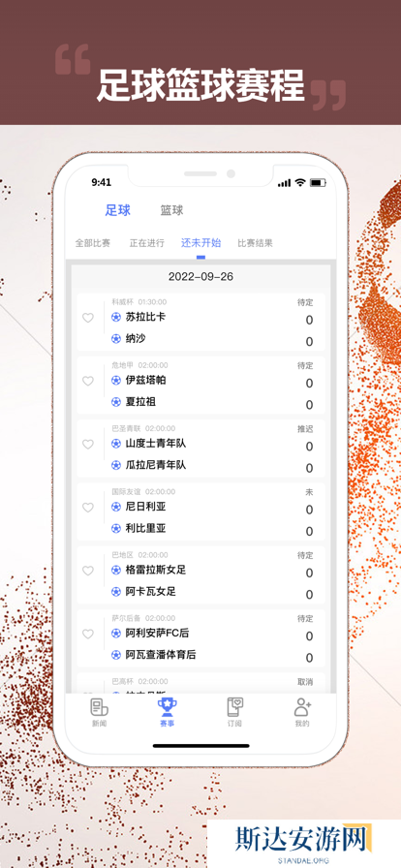Click the team icon next to 尼日利亚
Screen dimensions: 401x868
[116, 507]
